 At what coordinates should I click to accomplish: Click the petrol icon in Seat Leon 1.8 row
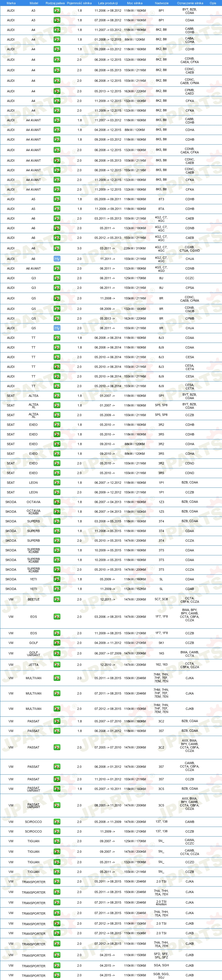(x=57, y=483)
